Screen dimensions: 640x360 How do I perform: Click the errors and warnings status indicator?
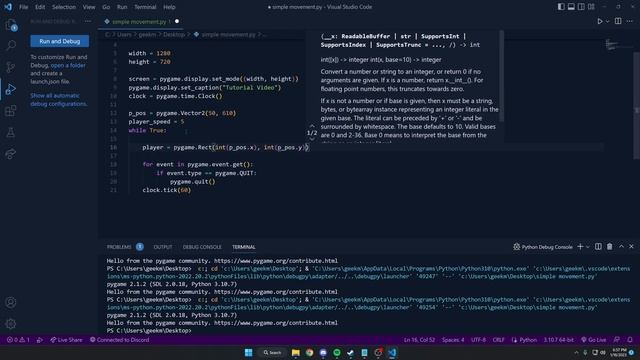(x=18, y=340)
